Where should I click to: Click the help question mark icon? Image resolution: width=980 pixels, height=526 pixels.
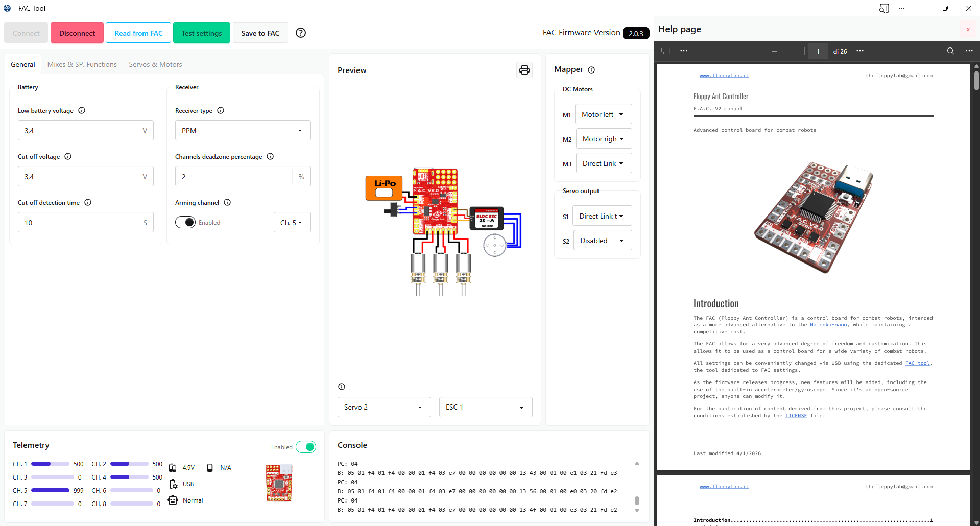point(301,33)
